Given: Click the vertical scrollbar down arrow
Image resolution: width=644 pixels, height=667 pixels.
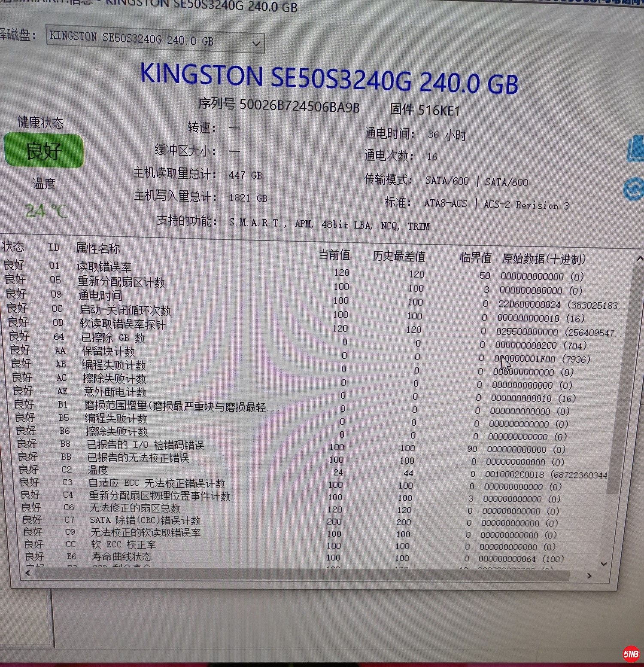Looking at the screenshot, I should point(604,564).
